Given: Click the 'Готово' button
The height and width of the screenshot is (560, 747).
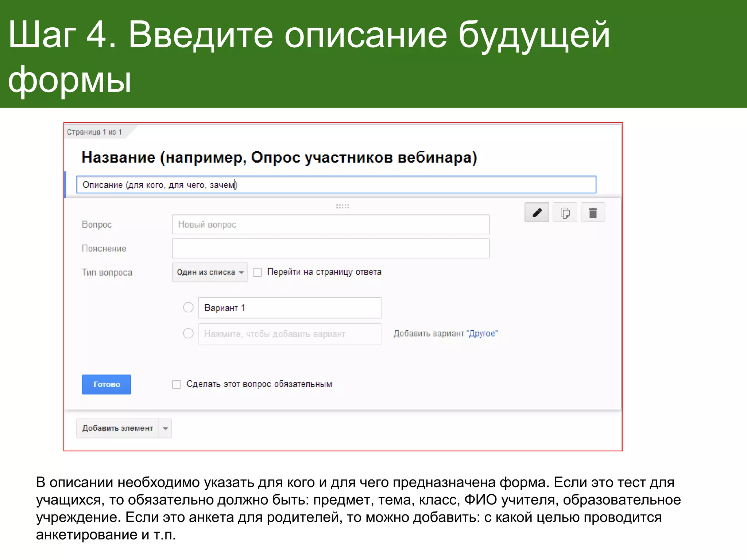Looking at the screenshot, I should (107, 384).
